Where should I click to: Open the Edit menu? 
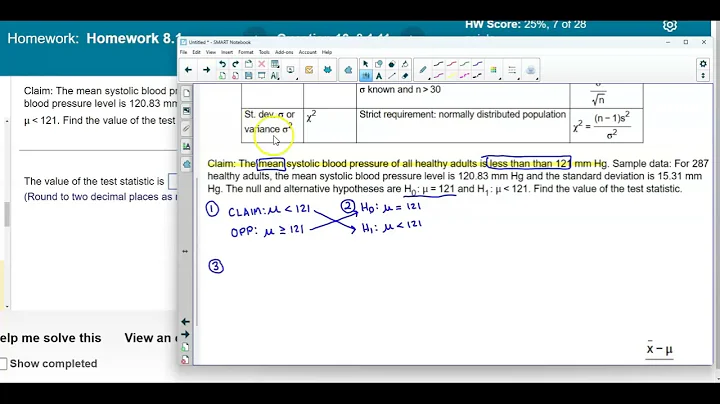point(196,52)
